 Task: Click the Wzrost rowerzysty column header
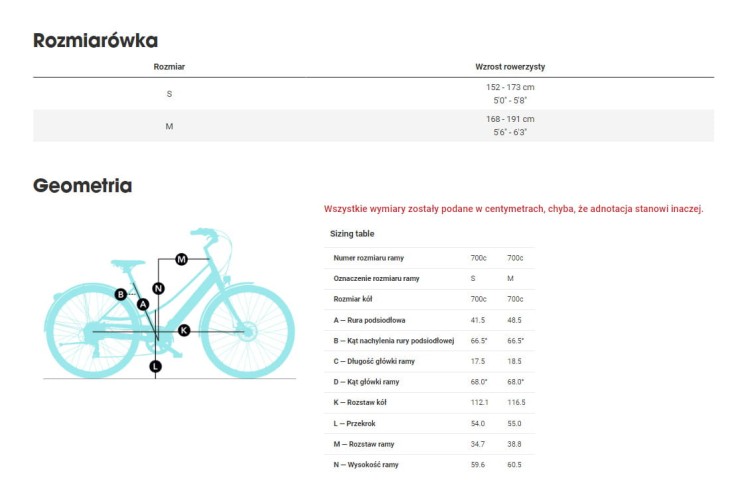[x=510, y=67]
